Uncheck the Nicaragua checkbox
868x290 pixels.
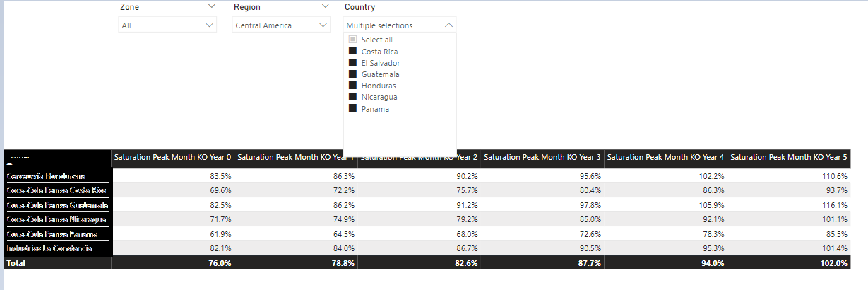pos(353,97)
